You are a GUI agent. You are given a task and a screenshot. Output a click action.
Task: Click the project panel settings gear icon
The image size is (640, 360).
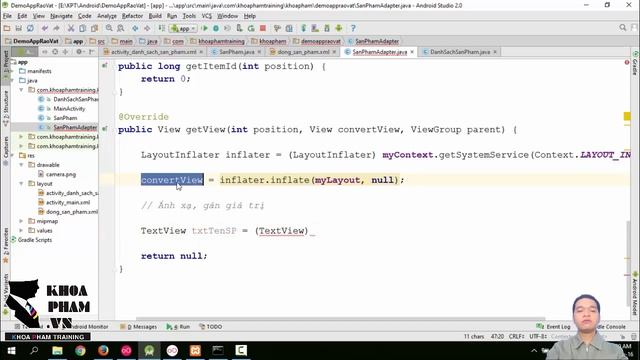tap(79, 52)
